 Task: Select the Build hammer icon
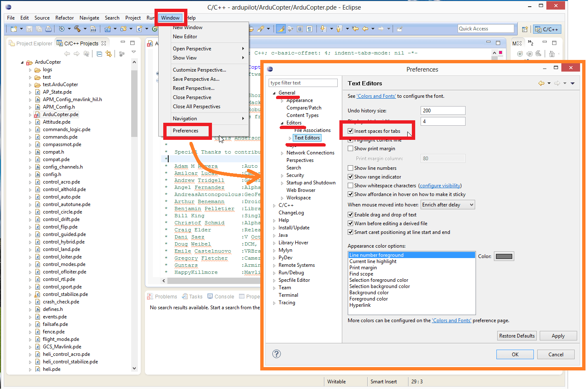click(78, 29)
